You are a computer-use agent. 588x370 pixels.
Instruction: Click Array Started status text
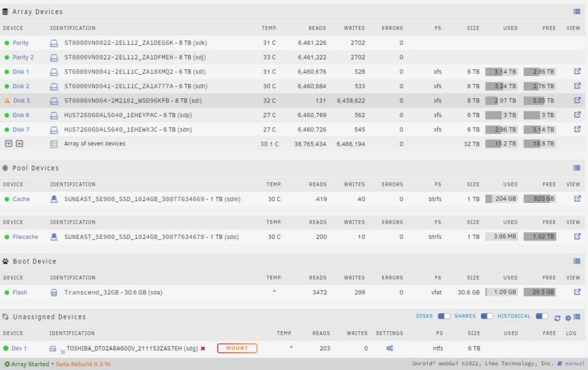(30, 364)
